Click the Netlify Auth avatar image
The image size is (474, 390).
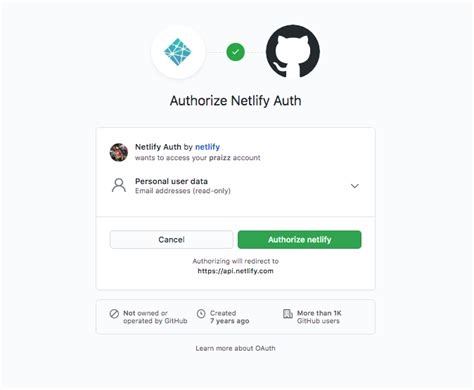click(119, 152)
